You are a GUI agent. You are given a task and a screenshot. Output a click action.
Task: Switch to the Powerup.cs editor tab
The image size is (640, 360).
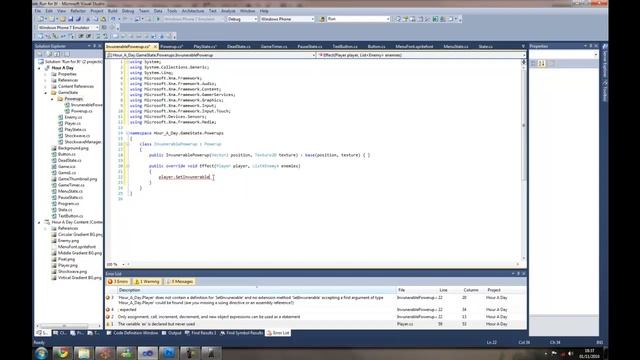pyautogui.click(x=171, y=47)
